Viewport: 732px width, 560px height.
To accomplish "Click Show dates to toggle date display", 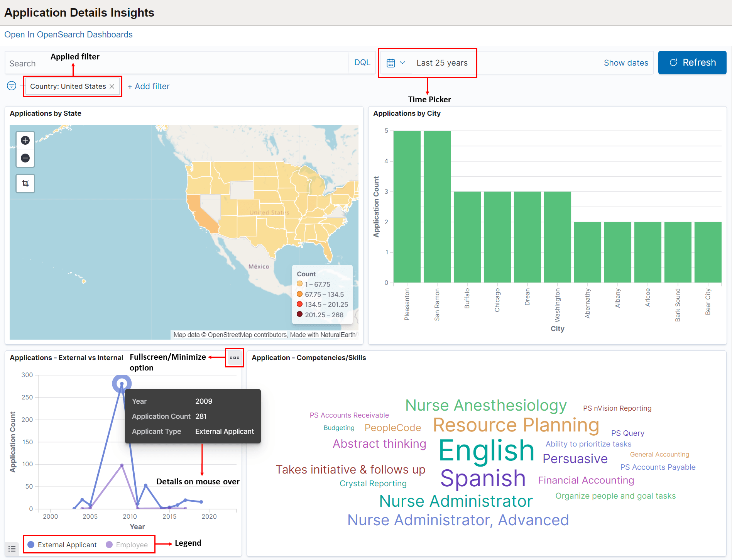I will (626, 62).
